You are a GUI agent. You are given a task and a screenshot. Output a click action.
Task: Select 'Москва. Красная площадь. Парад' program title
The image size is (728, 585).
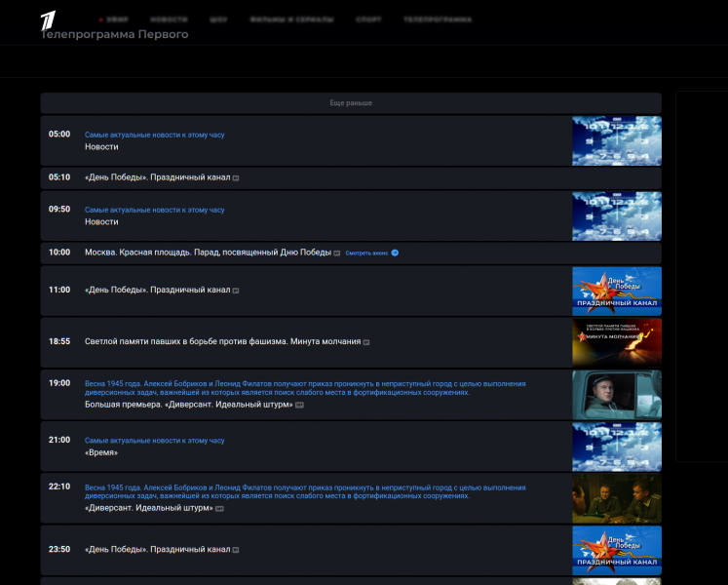coord(208,253)
